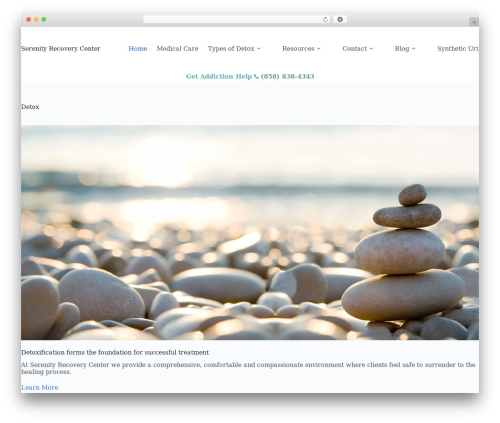Open the Synthetic Urine menu item
This screenshot has height=423, width=500.
click(x=458, y=49)
